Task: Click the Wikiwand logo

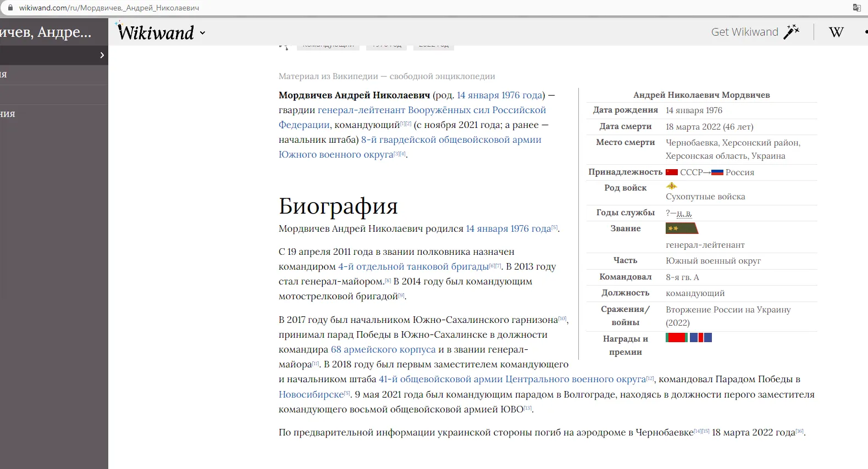Action: point(156,32)
